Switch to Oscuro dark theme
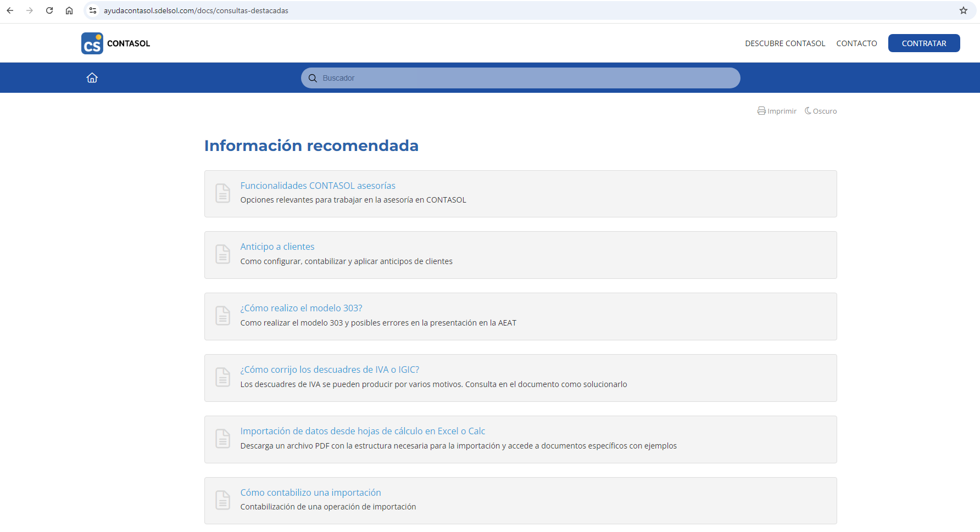The width and height of the screenshot is (980, 532). click(825, 111)
